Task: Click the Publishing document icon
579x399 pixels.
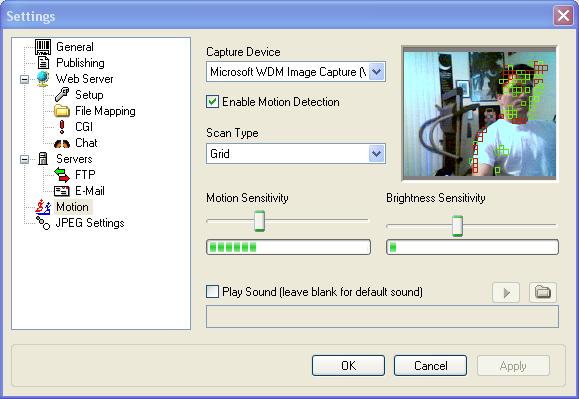Action: click(44, 63)
